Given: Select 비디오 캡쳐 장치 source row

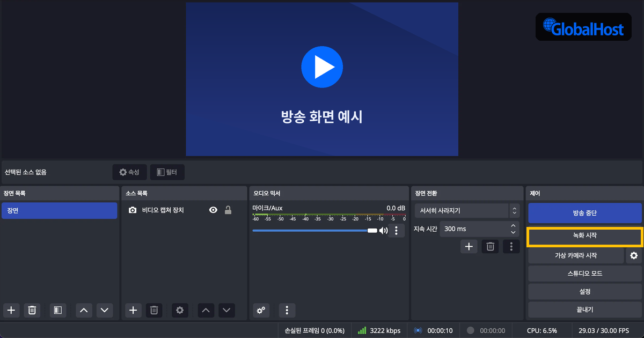Looking at the screenshot, I should 185,210.
